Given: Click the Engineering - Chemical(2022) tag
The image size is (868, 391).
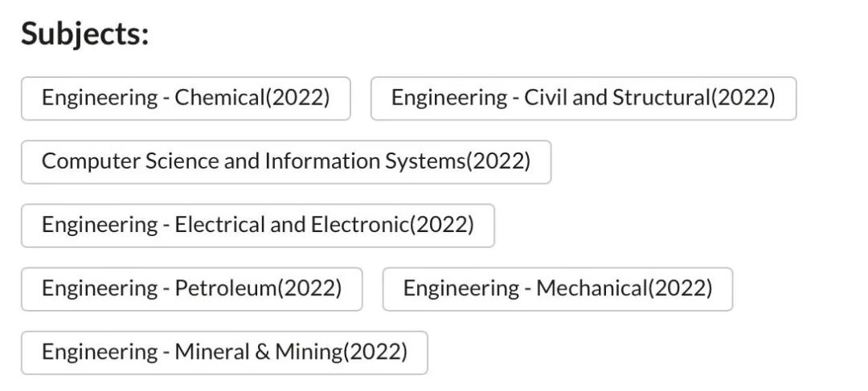Looking at the screenshot, I should pyautogui.click(x=186, y=98).
